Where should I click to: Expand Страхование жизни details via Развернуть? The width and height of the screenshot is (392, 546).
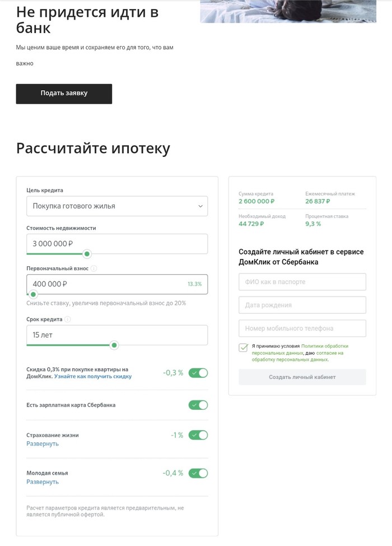coord(43,444)
